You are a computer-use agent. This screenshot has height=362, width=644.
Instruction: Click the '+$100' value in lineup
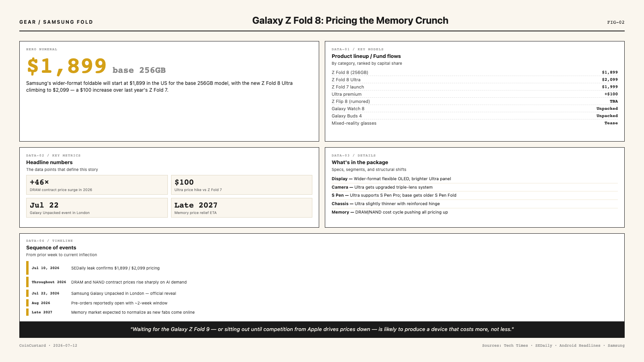(611, 94)
